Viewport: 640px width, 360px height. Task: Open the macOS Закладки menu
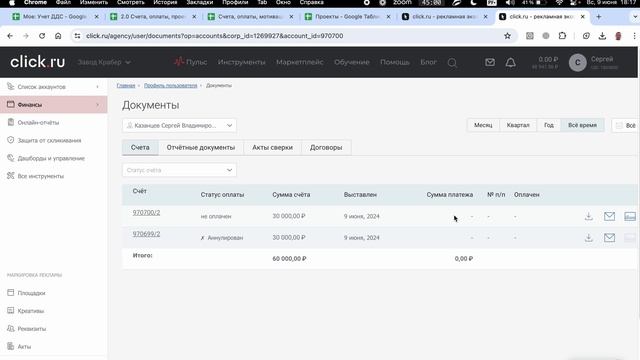[x=200, y=2]
